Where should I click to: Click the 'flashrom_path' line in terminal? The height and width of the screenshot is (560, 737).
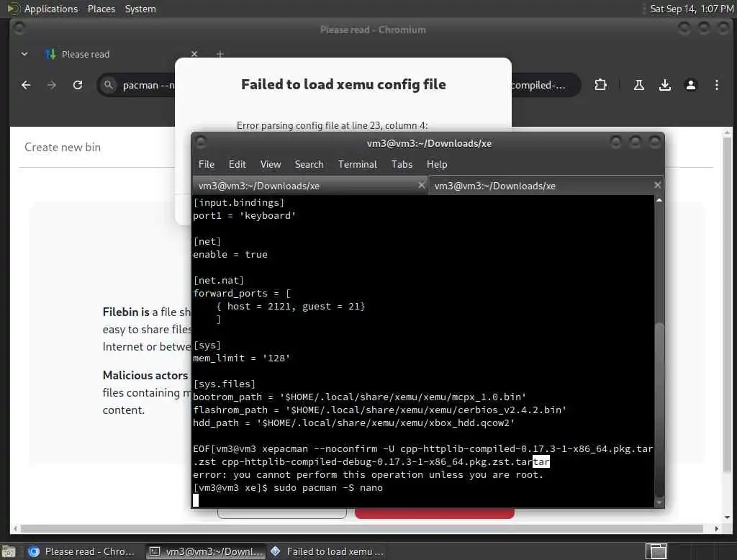pyautogui.click(x=380, y=410)
